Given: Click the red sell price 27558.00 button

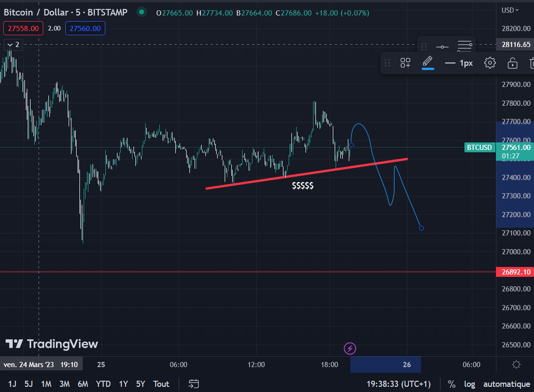Looking at the screenshot, I should pos(23,28).
